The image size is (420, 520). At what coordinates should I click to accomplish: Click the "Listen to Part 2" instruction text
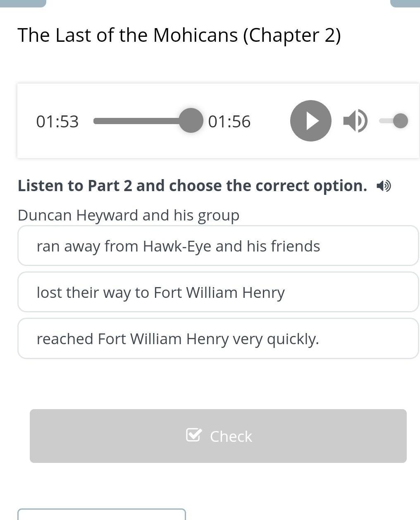pyautogui.click(x=192, y=186)
